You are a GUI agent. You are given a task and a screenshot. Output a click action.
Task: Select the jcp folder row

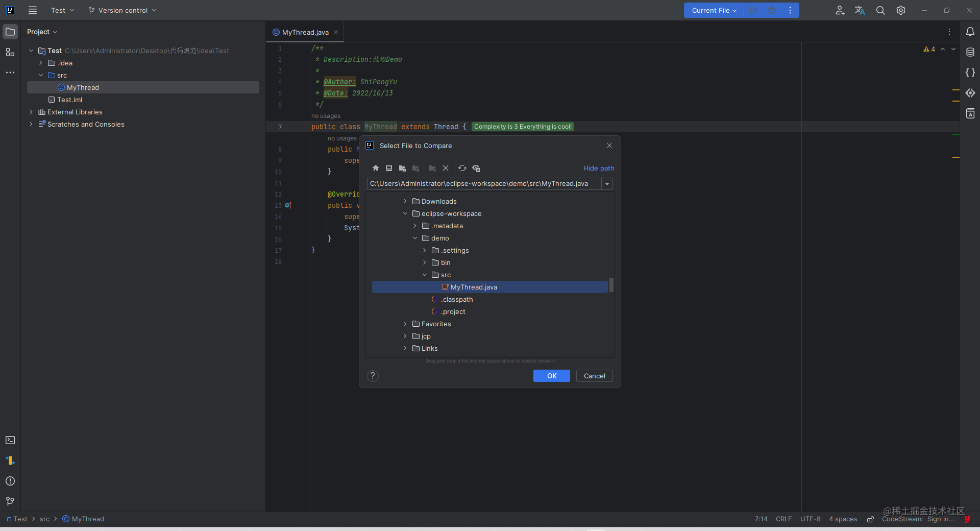490,336
